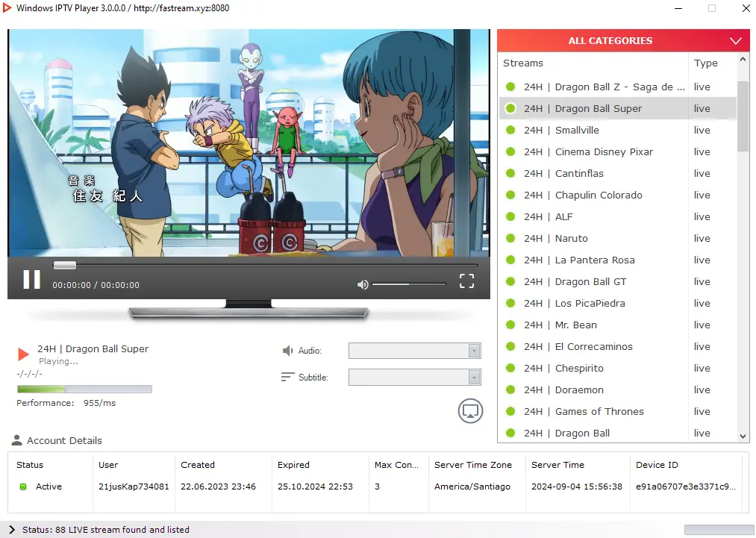Select 24H | Smallville stream
Viewport: 756px width, 538px height.
(617, 130)
